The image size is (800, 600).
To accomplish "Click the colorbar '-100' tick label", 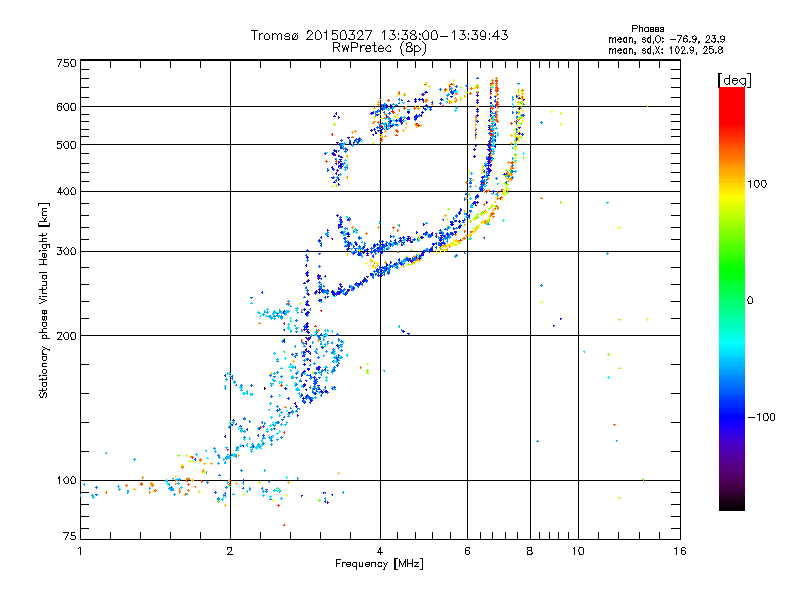I will click(761, 417).
